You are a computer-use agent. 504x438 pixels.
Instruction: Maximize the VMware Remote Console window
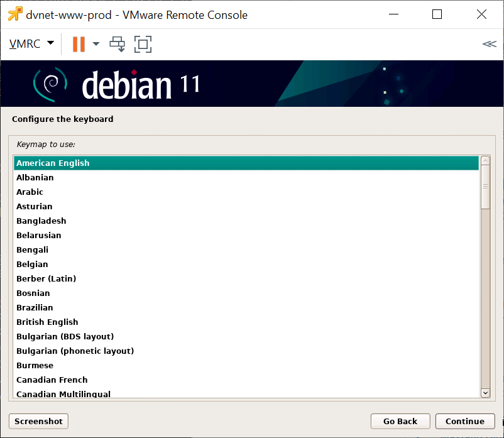click(x=437, y=14)
